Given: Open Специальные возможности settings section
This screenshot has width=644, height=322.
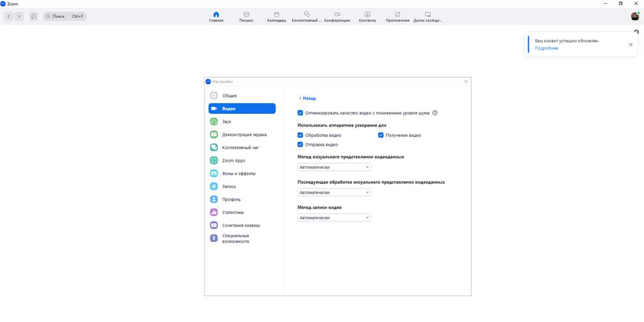Looking at the screenshot, I should (x=242, y=238).
